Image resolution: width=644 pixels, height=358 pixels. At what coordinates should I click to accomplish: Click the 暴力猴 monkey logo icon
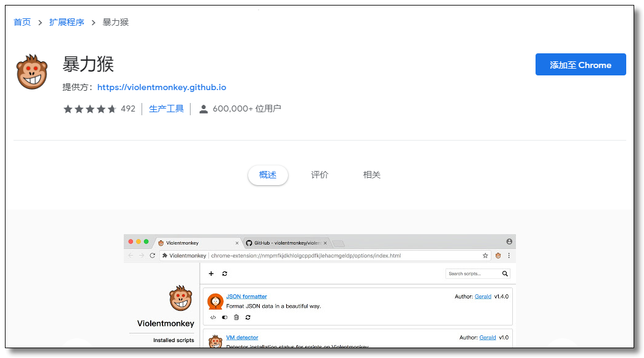pos(32,72)
